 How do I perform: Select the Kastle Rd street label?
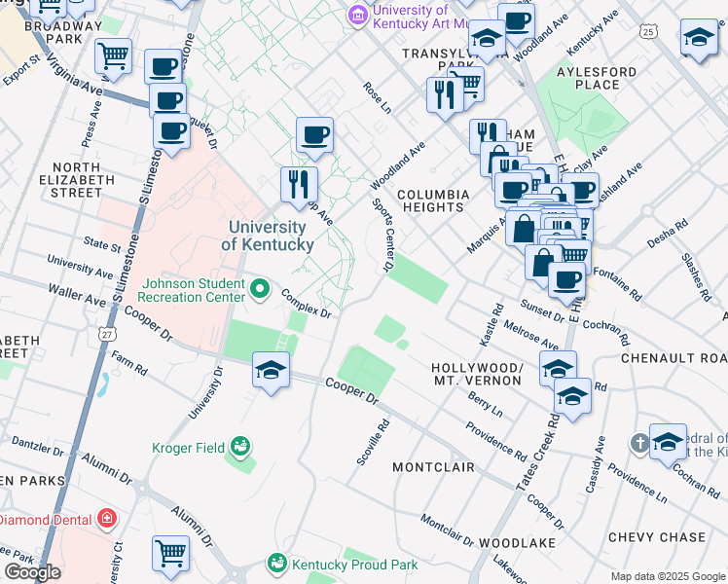[x=491, y=324]
